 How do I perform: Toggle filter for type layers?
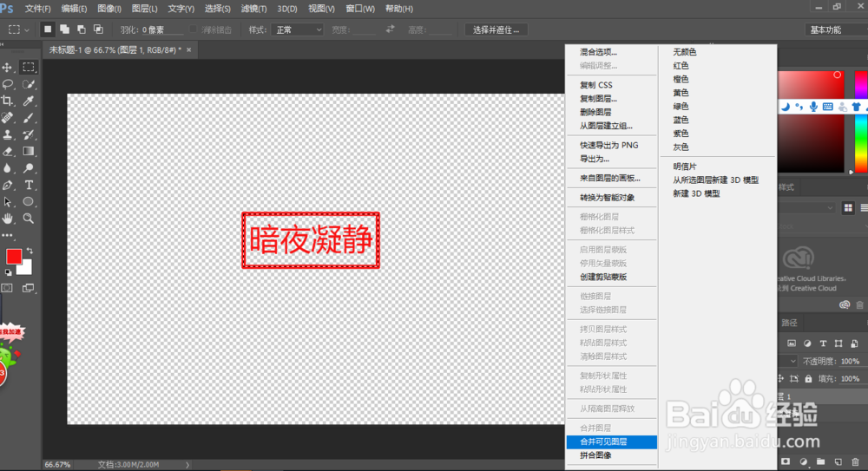pyautogui.click(x=823, y=343)
